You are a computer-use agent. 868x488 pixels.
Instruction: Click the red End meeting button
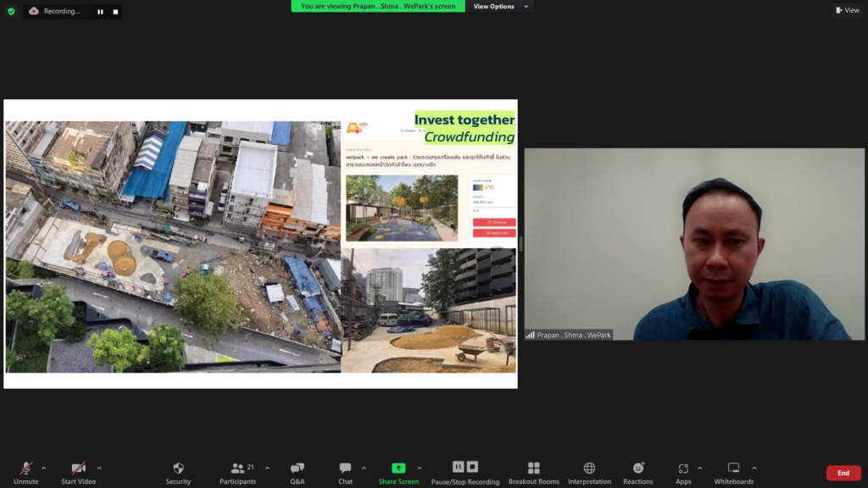click(x=843, y=473)
